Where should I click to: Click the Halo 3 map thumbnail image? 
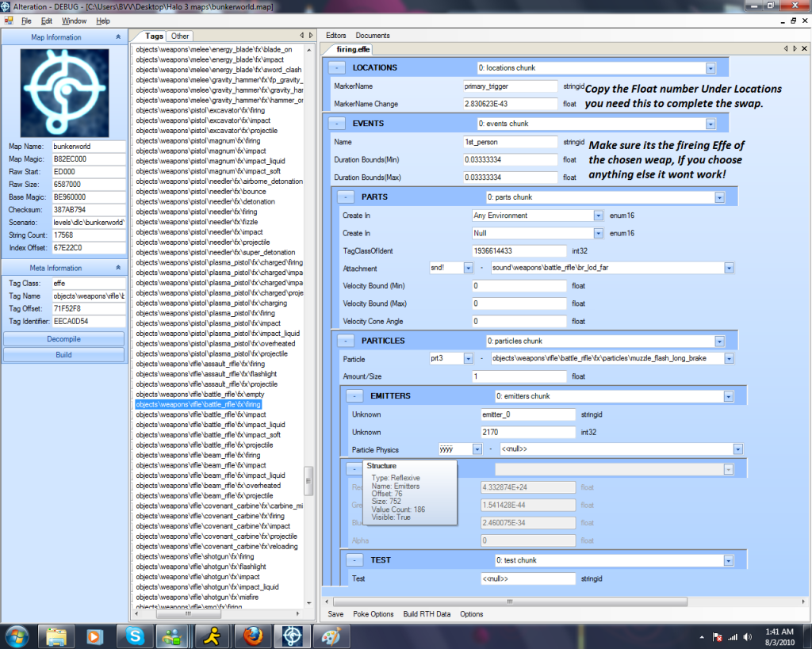(x=64, y=93)
